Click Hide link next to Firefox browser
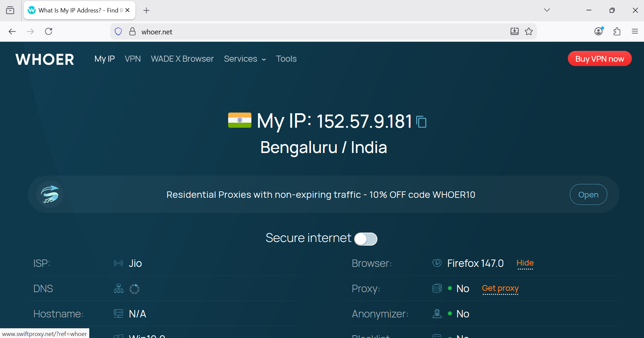This screenshot has width=644, height=338. pos(525,263)
